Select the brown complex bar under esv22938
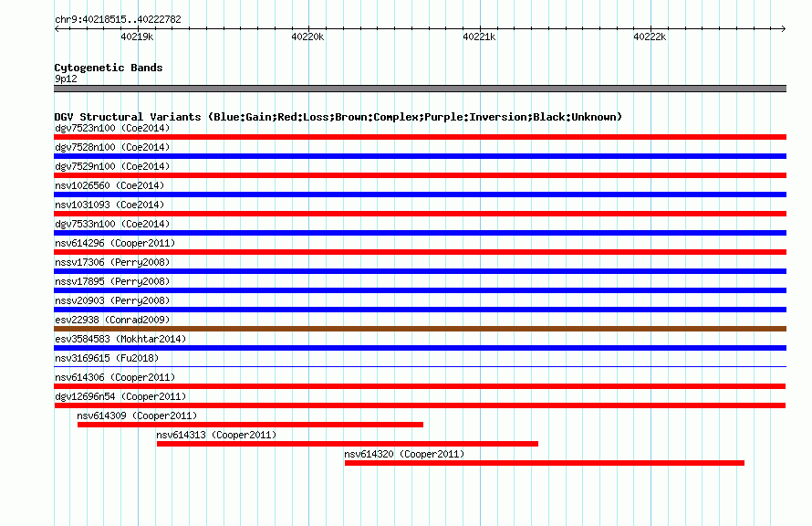 coord(420,329)
